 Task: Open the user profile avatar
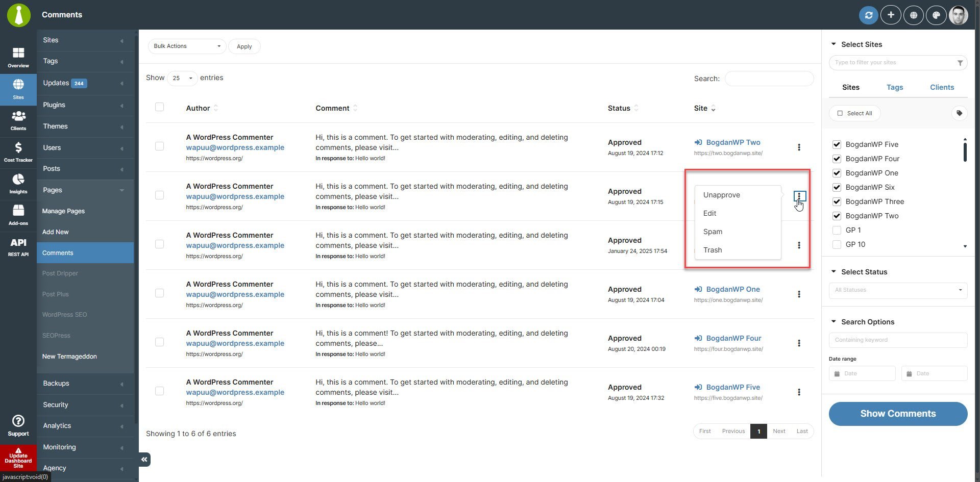(959, 15)
